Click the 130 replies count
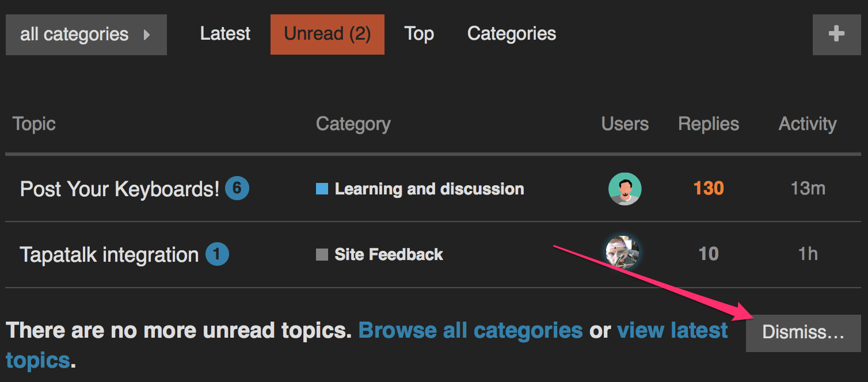This screenshot has height=382, width=868. tap(709, 189)
